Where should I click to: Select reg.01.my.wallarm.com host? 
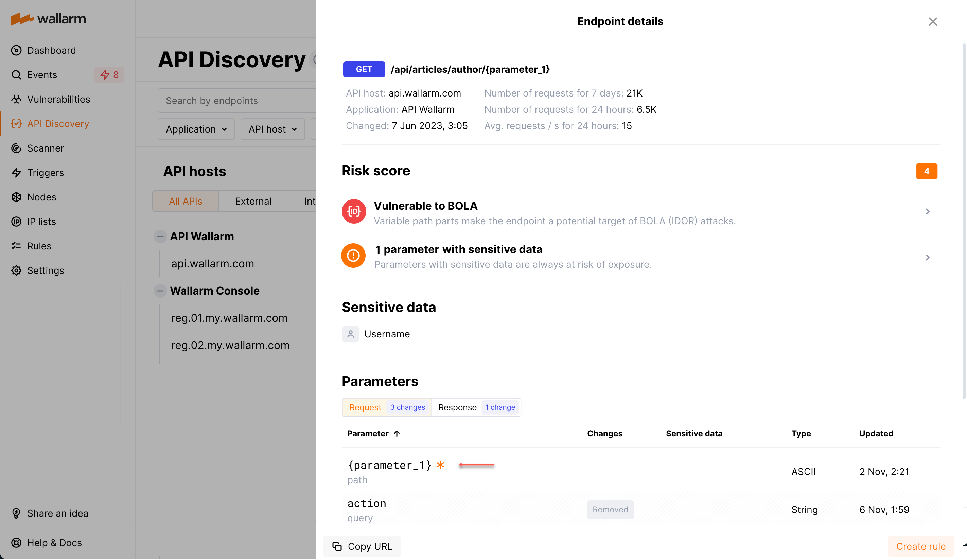coord(229,318)
